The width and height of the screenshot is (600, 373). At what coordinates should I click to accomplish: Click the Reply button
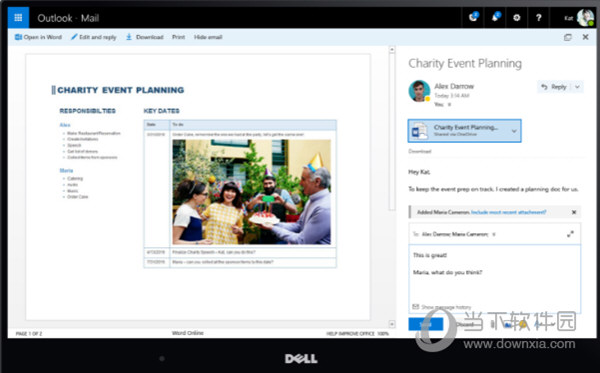[554, 87]
